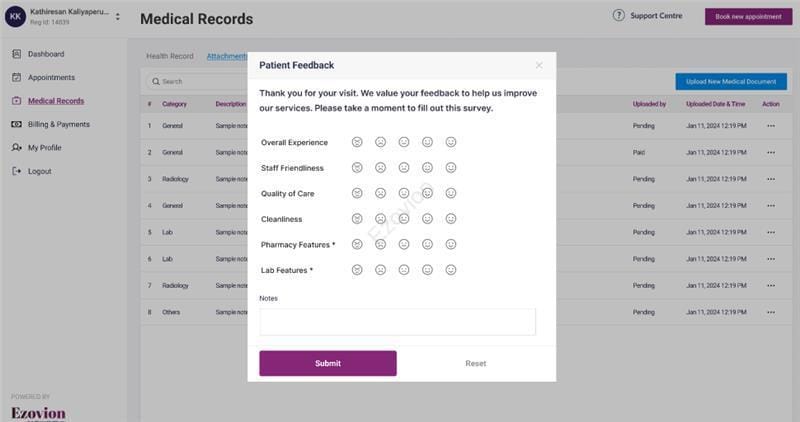
Task: Open the actions menu for row 1
Action: click(770, 126)
